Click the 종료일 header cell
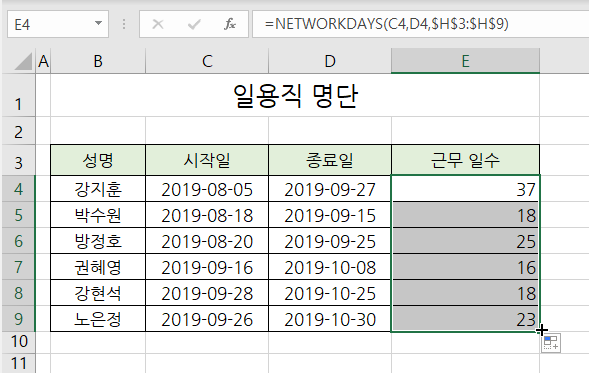This screenshot has height=373, width=589. pyautogui.click(x=330, y=160)
